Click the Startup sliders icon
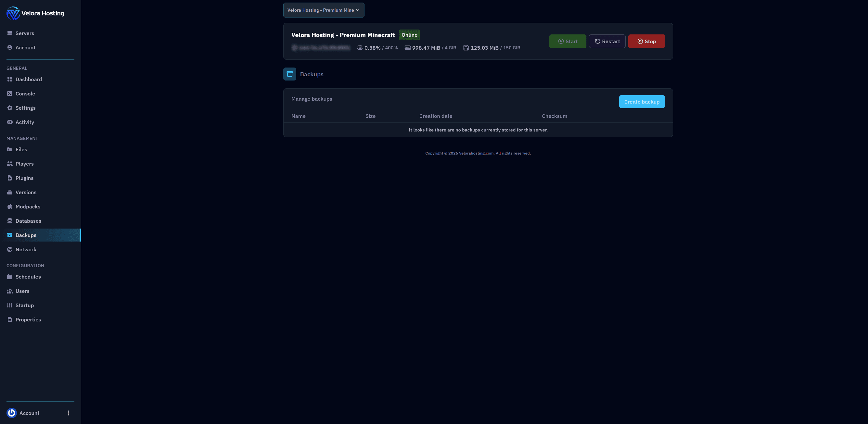This screenshot has width=868, height=424. point(10,306)
